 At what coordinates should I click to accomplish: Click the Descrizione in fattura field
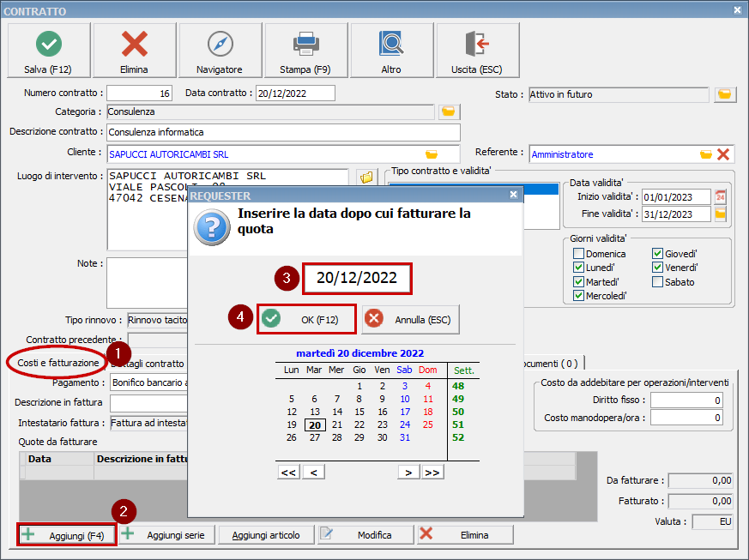tap(149, 403)
